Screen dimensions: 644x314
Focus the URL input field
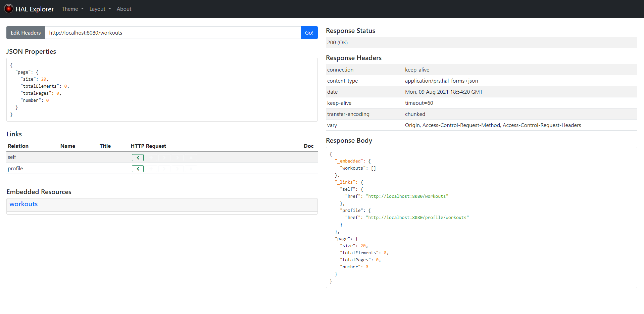(172, 33)
